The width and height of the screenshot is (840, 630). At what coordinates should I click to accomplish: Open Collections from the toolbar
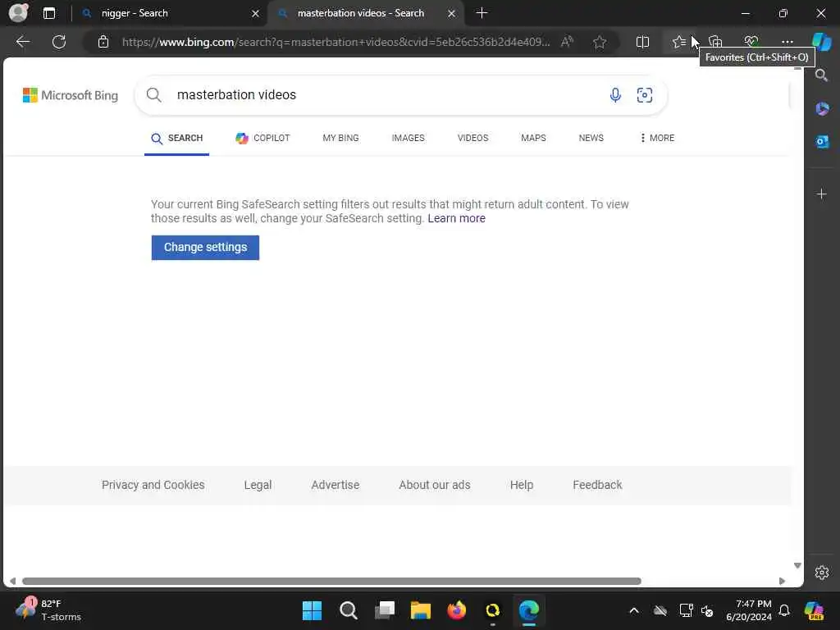click(715, 42)
